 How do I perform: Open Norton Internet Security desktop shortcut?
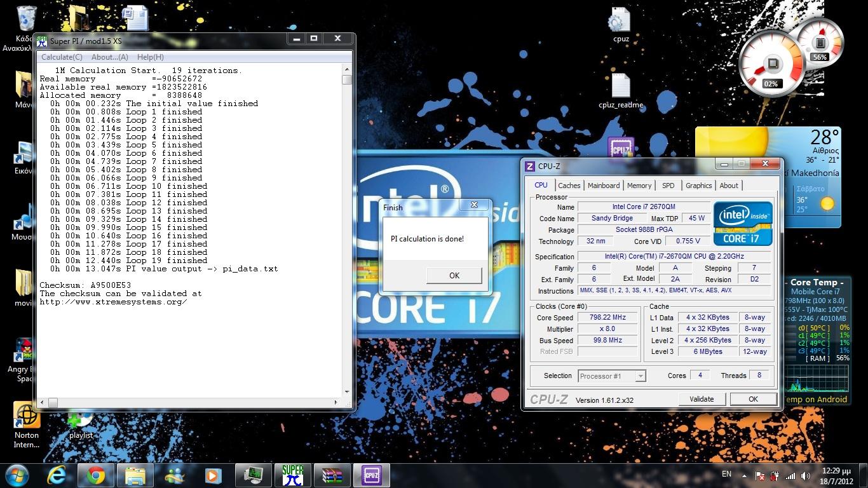point(26,424)
